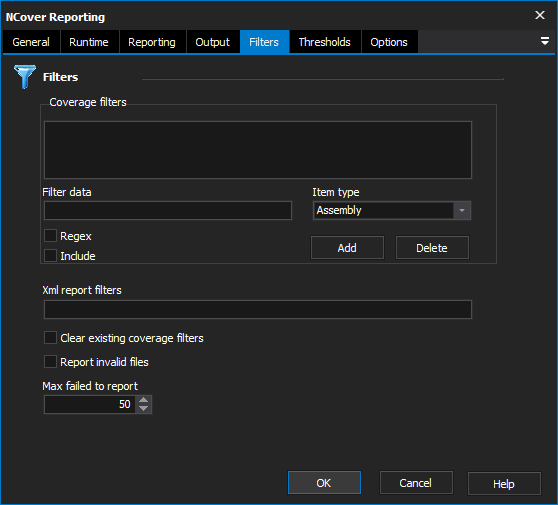Expand the Item type dropdown arrow
Image resolution: width=558 pixels, height=505 pixels.
click(x=462, y=210)
